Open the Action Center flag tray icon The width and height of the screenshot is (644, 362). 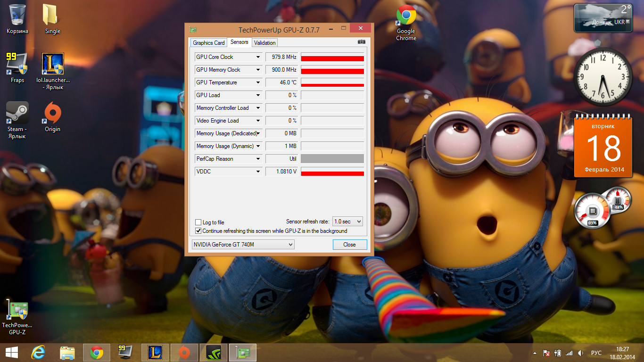click(x=546, y=353)
